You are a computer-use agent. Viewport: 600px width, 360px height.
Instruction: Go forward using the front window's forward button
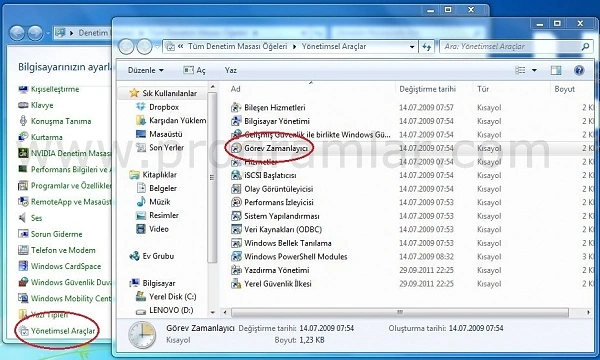pyautogui.click(x=144, y=47)
